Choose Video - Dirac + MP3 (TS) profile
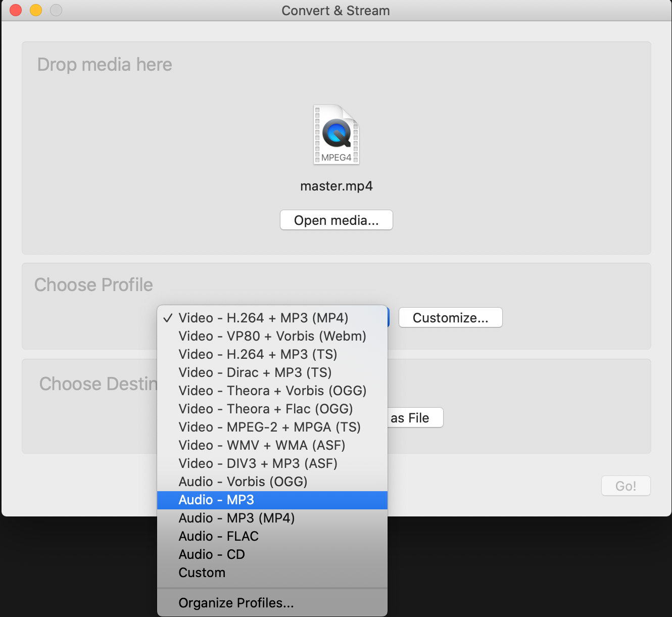Image resolution: width=672 pixels, height=617 pixels. [272, 372]
